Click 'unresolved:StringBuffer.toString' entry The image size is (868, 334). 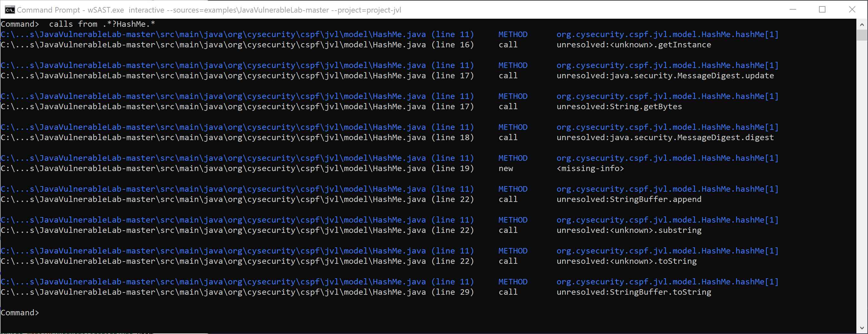[633, 292]
